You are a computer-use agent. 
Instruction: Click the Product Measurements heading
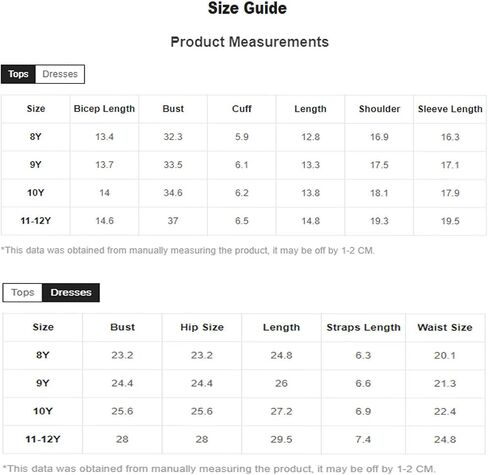pos(250,42)
